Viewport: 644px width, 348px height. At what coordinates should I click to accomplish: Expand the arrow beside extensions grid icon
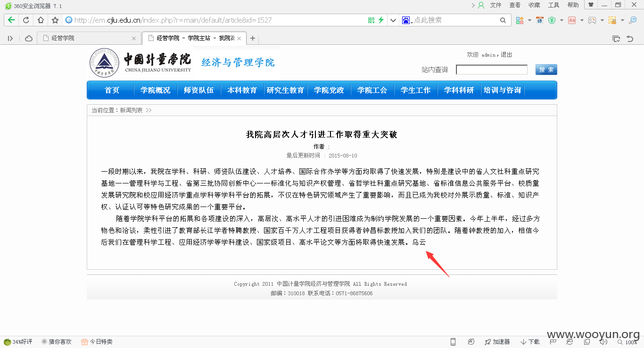[x=529, y=20]
